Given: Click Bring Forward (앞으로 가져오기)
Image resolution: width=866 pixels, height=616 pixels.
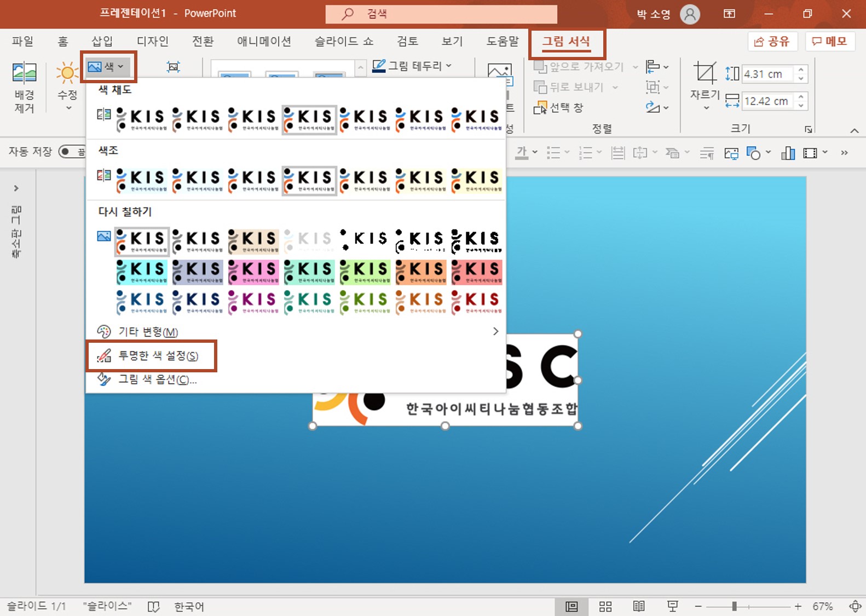Looking at the screenshot, I should (x=579, y=67).
